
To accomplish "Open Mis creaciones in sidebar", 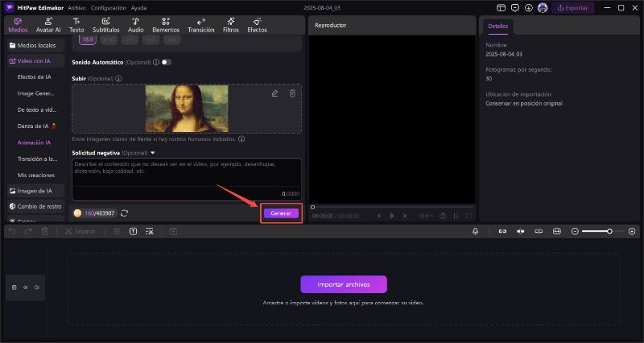I will pos(35,176).
